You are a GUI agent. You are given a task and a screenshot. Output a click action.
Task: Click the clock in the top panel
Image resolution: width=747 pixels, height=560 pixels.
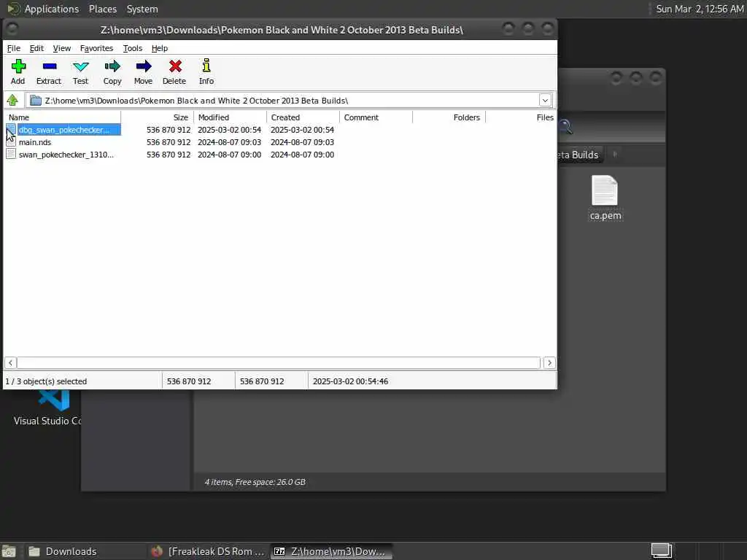(700, 9)
